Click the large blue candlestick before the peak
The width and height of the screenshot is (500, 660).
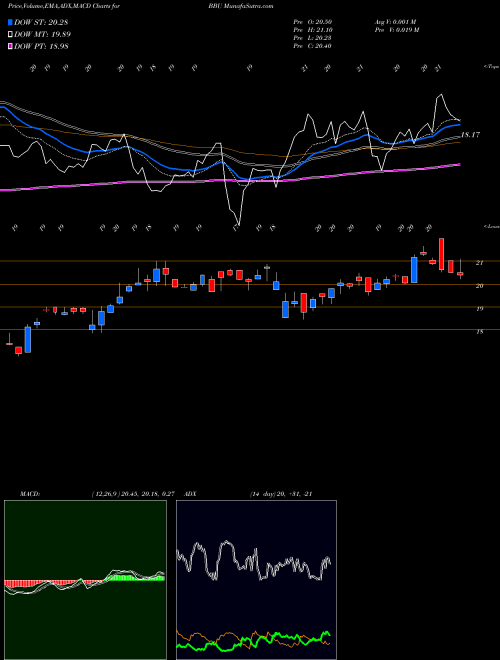pyautogui.click(x=414, y=270)
